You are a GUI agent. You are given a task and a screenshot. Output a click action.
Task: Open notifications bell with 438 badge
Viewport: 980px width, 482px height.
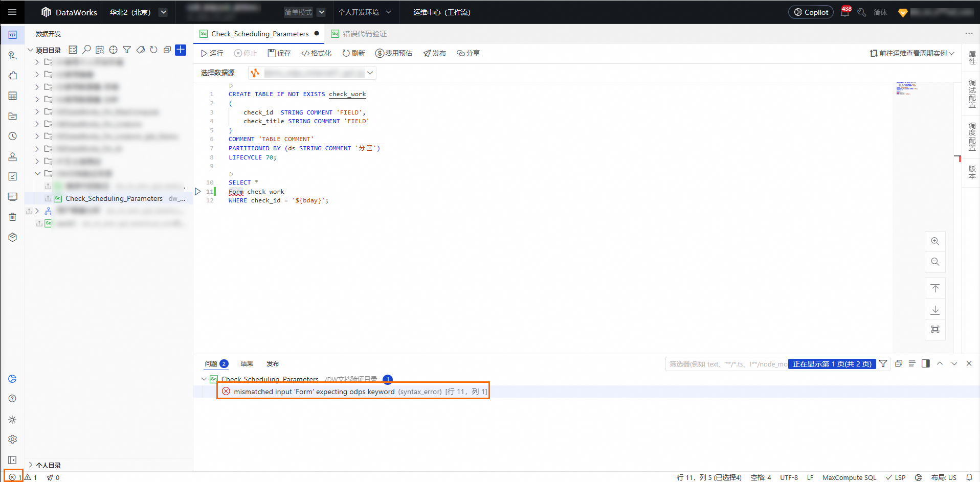(845, 12)
